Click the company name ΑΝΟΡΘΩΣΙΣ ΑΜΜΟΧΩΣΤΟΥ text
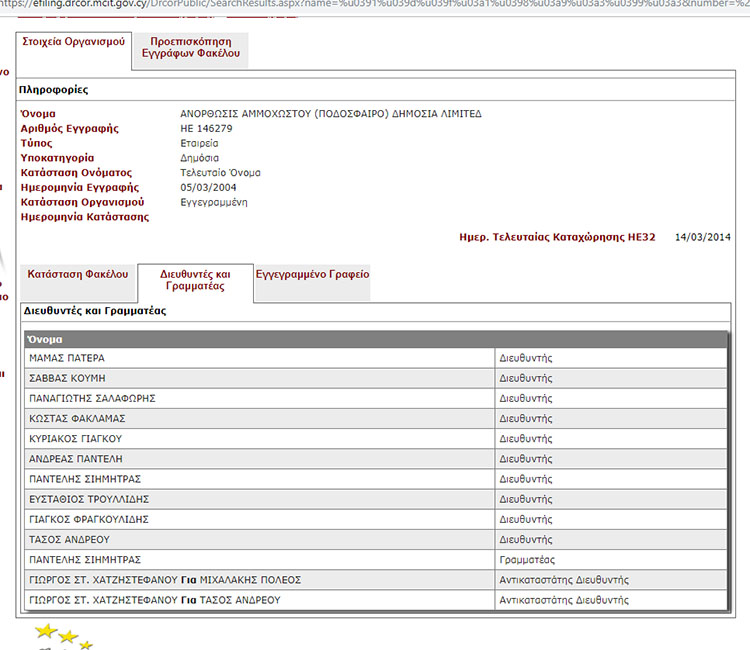 tap(331, 114)
